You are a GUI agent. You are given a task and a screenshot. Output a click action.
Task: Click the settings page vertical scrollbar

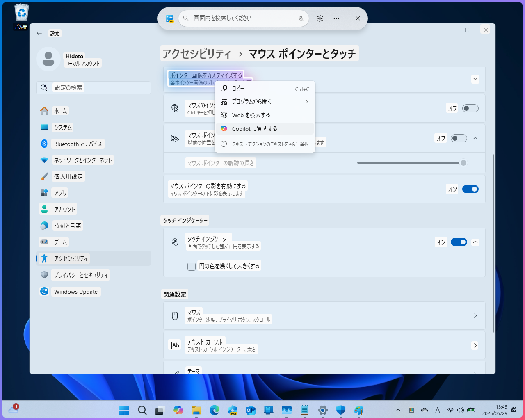click(x=494, y=243)
